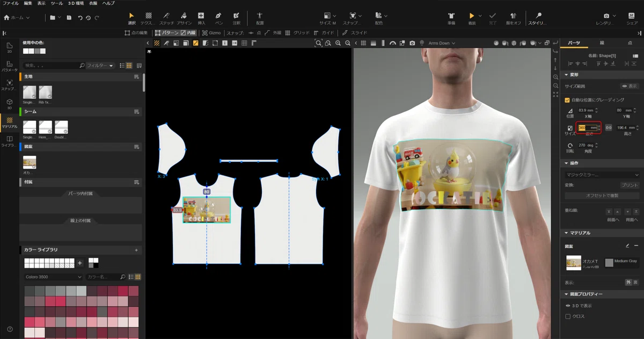Open the 2D sidebar panel
The width and height of the screenshot is (644, 339).
coord(9,47)
